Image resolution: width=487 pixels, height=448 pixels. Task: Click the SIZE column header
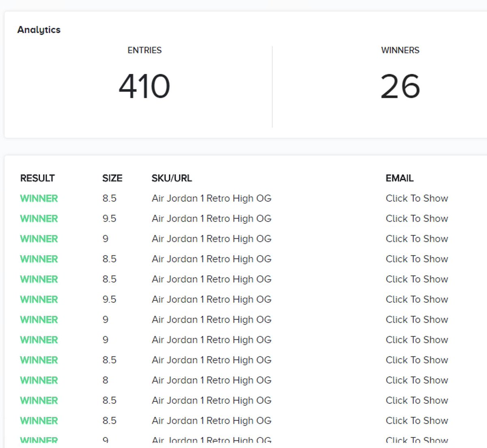tap(112, 178)
